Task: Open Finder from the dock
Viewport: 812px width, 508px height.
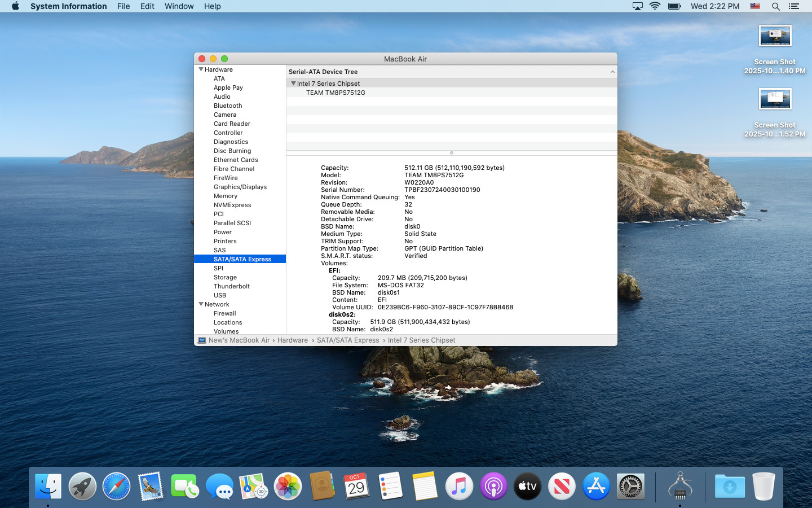Action: coord(48,486)
